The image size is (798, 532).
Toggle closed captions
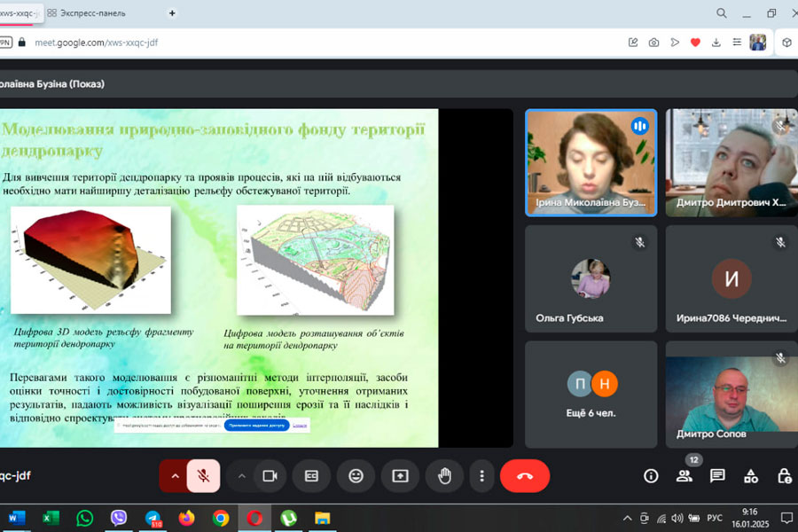point(311,476)
